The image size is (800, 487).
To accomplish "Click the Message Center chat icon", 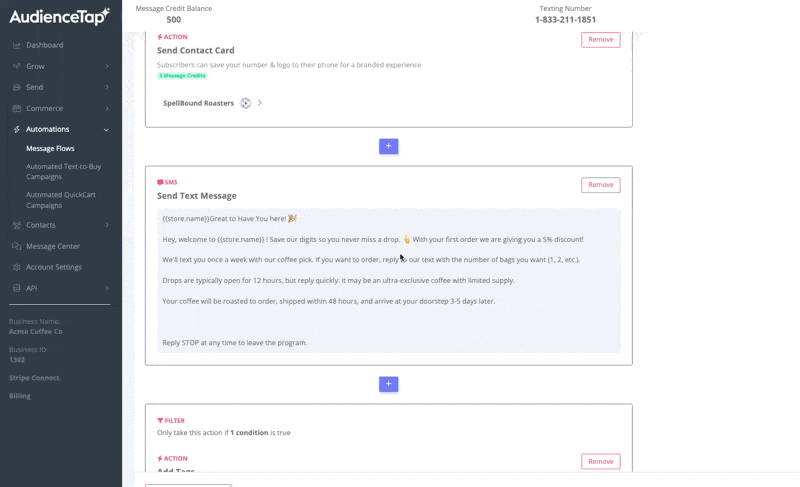I will (x=17, y=246).
